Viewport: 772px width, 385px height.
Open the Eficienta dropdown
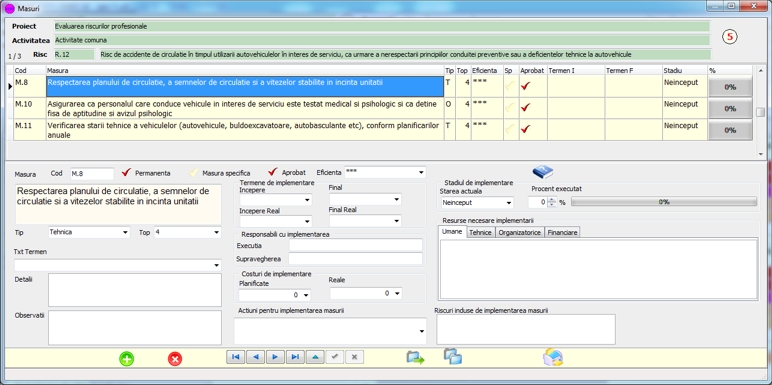pyautogui.click(x=421, y=173)
